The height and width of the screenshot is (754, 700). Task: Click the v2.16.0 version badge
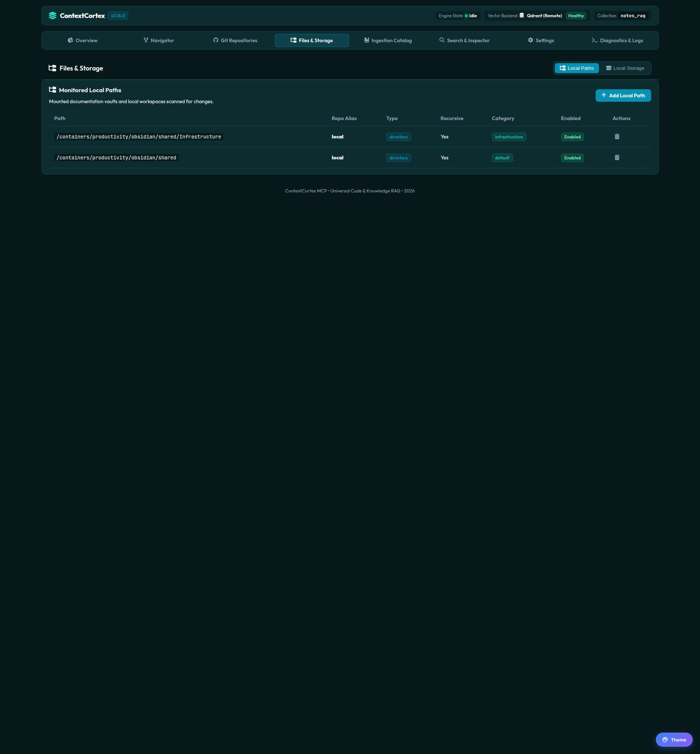pyautogui.click(x=118, y=16)
